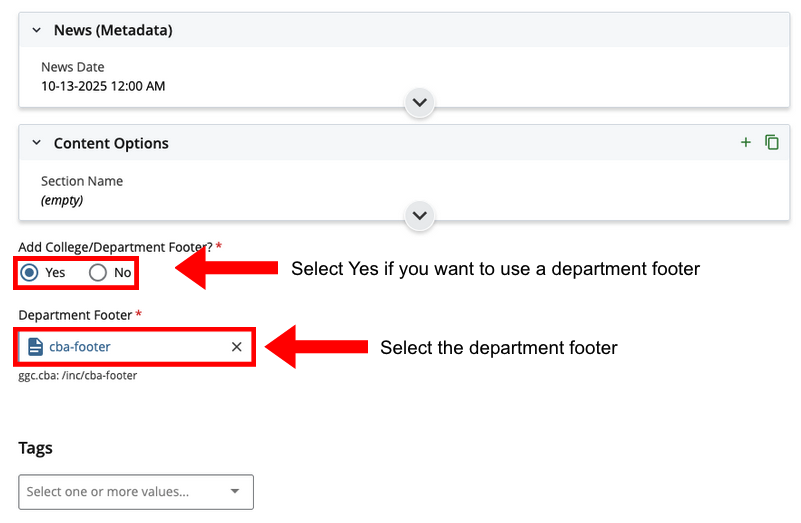Click the News (Metadata) panel title

tap(113, 31)
